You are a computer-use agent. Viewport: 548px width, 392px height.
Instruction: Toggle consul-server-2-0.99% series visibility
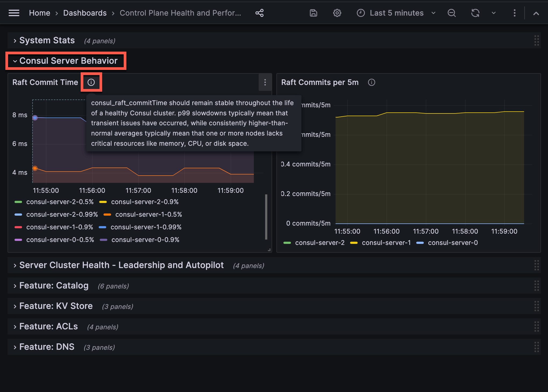coord(62,214)
